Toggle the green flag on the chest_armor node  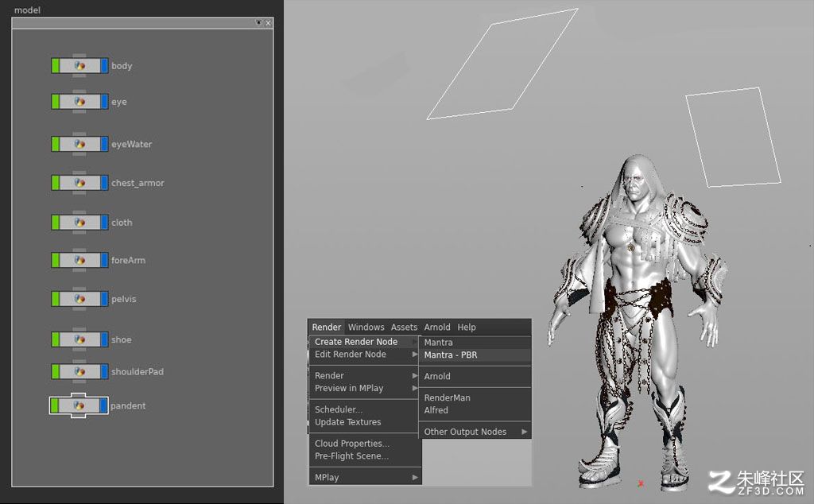click(56, 183)
